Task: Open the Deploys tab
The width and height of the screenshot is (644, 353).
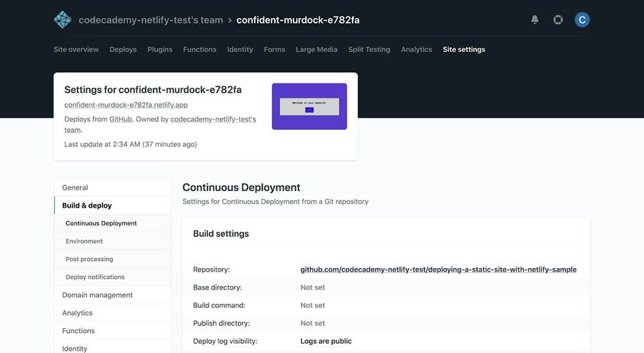Action: tap(123, 50)
